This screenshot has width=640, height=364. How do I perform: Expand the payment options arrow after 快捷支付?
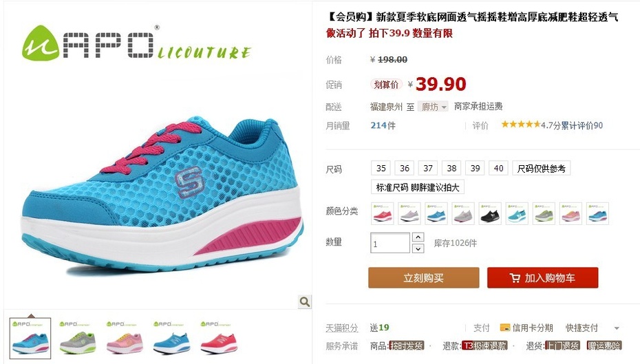coord(617,328)
